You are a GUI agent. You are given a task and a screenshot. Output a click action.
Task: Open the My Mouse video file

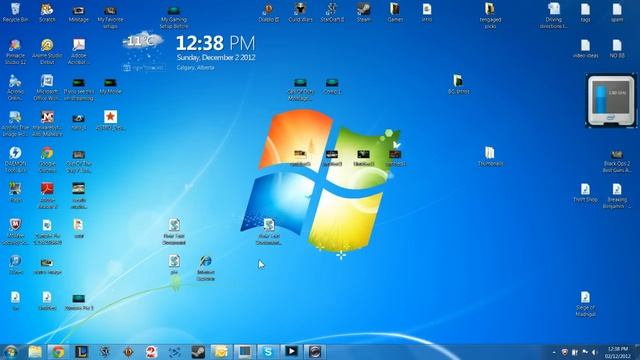(110, 86)
